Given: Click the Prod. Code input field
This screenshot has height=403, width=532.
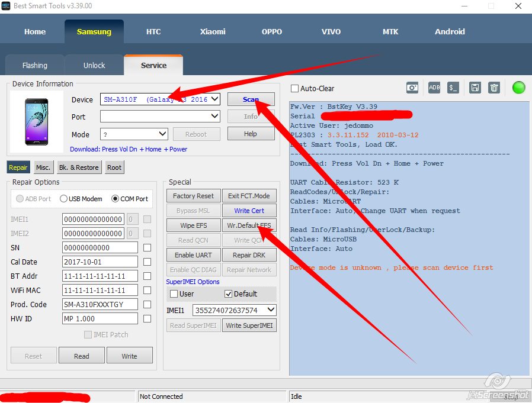Looking at the screenshot, I should point(100,305).
